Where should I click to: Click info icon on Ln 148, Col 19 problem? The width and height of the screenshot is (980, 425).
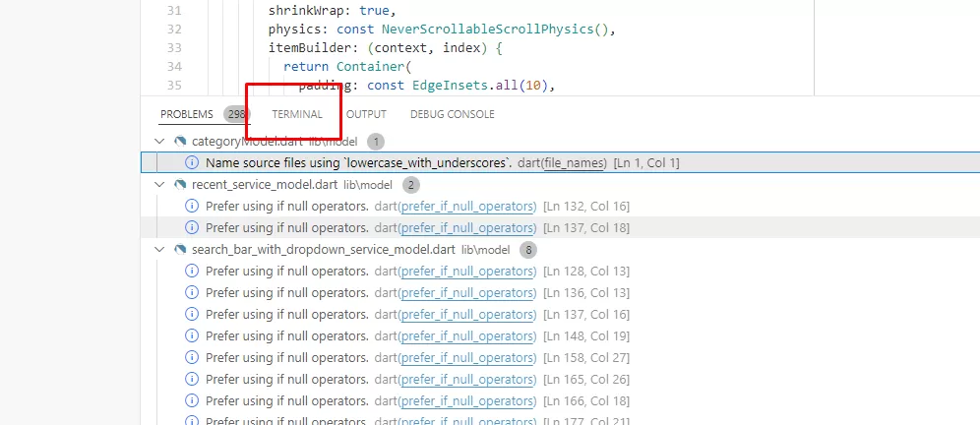(x=192, y=336)
